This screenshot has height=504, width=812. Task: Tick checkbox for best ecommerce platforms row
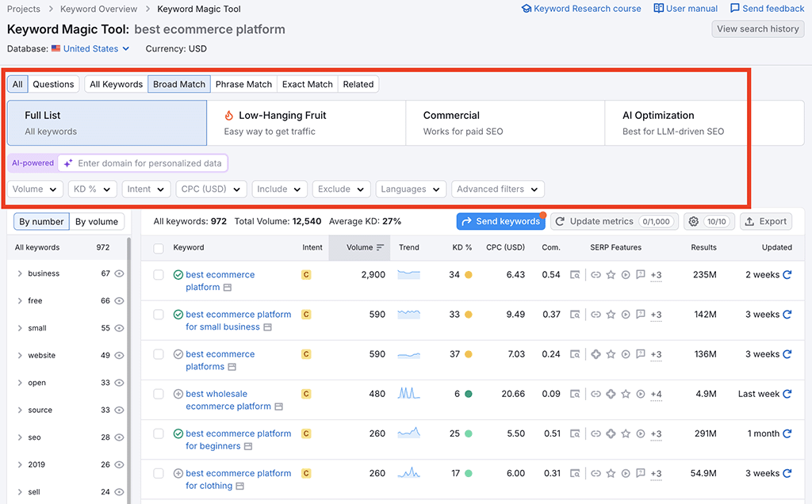pyautogui.click(x=159, y=354)
